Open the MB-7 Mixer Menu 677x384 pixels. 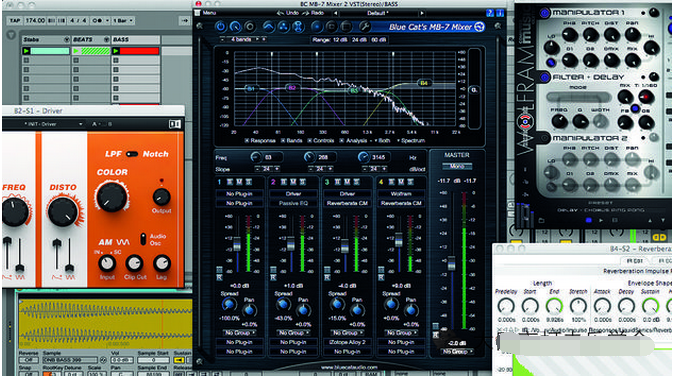click(209, 13)
